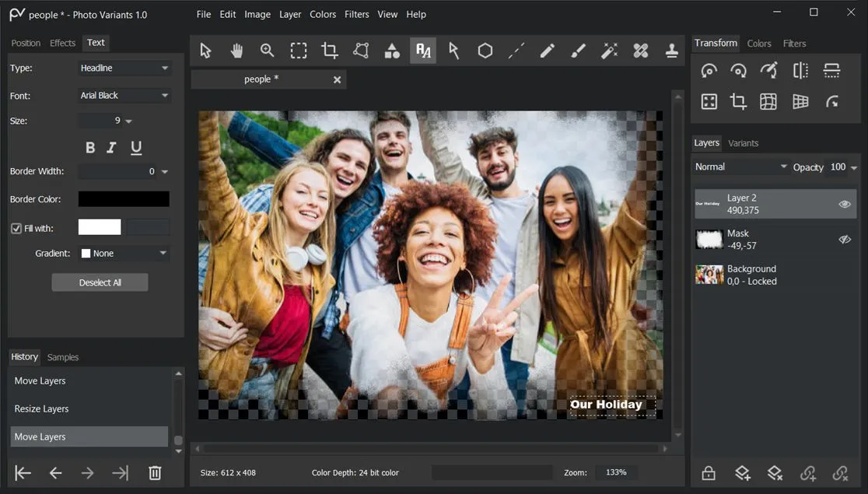The height and width of the screenshot is (494, 868).
Task: Select the Zoom tool
Action: (267, 49)
